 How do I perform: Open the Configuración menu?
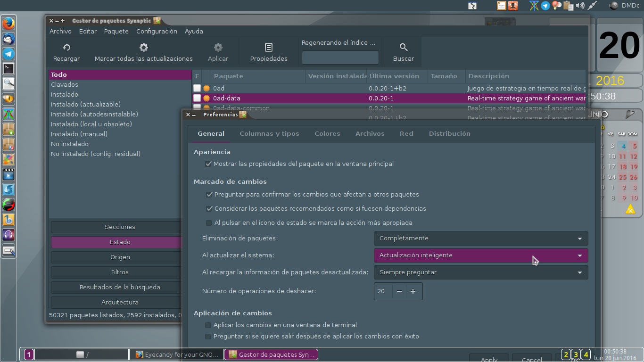157,32
